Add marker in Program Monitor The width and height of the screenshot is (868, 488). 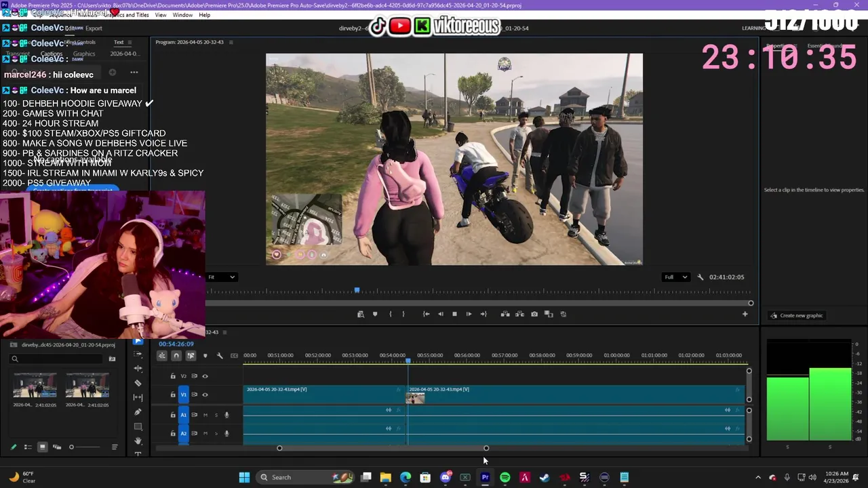375,314
